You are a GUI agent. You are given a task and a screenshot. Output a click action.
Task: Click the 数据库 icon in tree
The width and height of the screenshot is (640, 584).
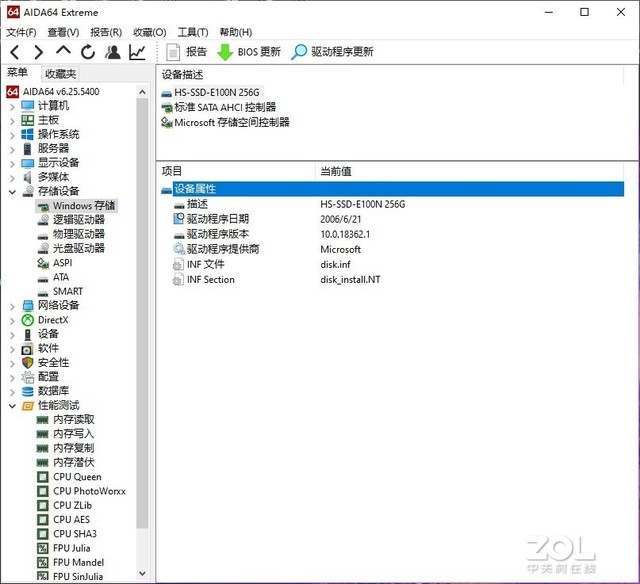point(27,392)
